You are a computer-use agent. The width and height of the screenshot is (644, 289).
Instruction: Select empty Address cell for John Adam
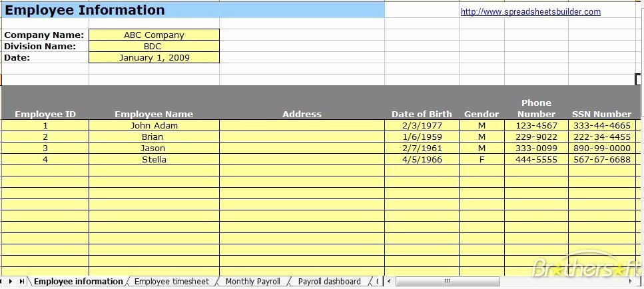tap(302, 126)
